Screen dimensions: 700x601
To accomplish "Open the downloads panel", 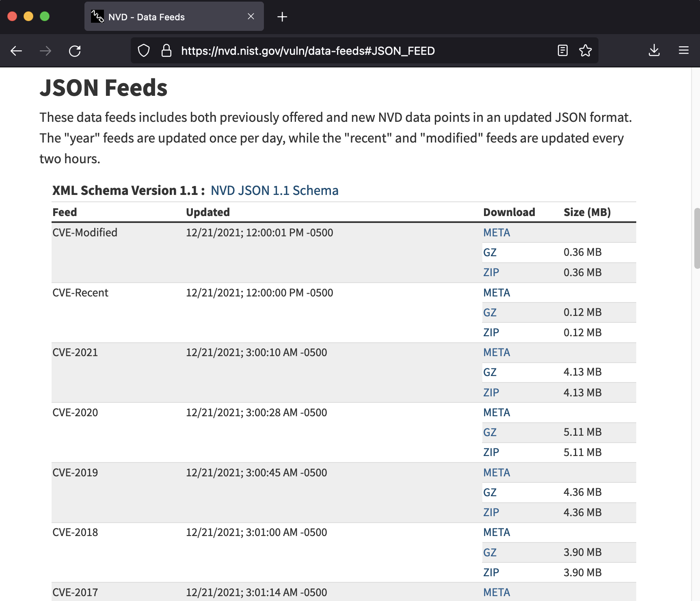I will [654, 51].
